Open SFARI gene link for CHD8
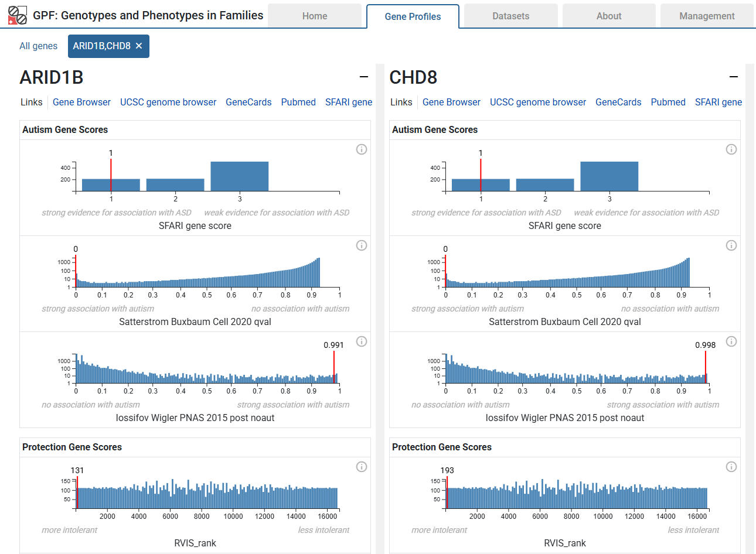 718,102
